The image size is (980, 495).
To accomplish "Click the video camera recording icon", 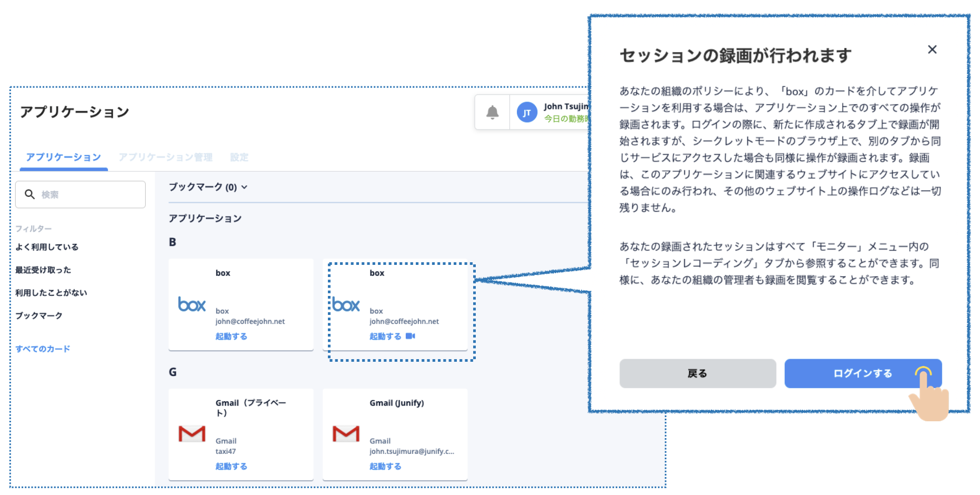I will 411,336.
